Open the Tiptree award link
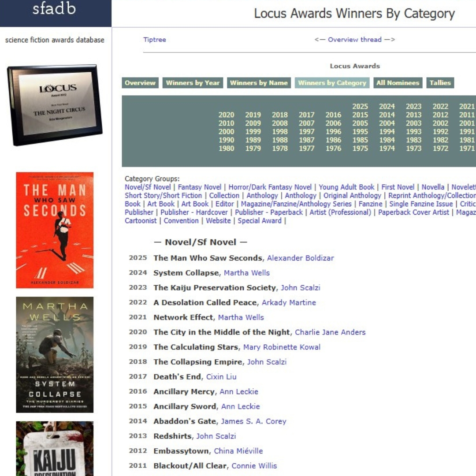The height and width of the screenshot is (476, 476). 155,40
